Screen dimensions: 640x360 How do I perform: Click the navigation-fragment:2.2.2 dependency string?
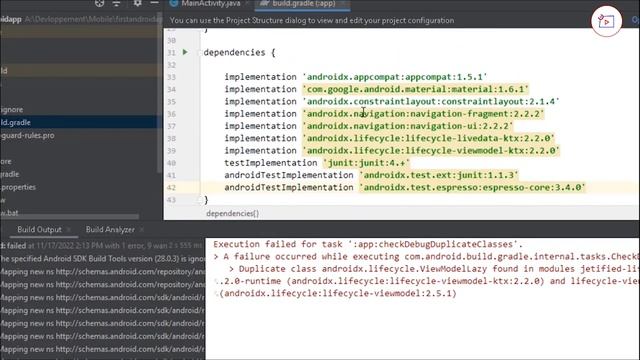[423, 113]
